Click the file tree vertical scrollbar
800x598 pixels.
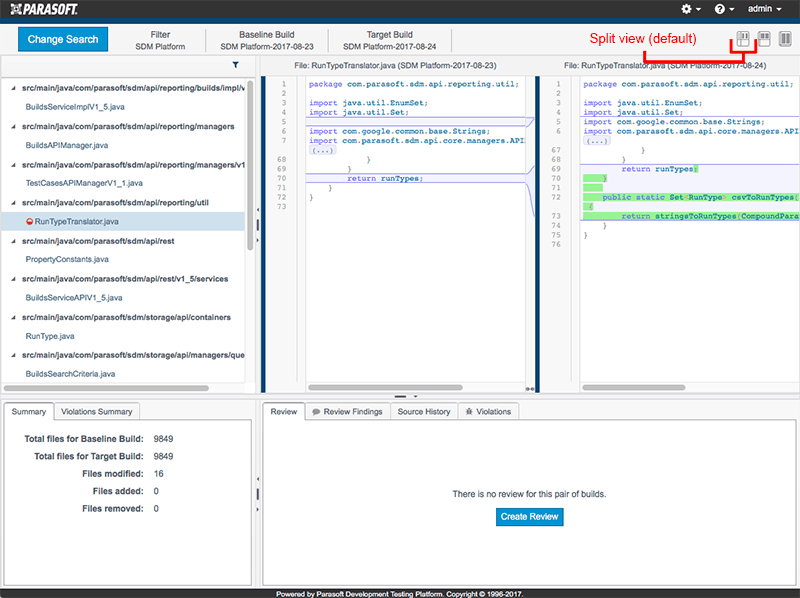coord(250,165)
